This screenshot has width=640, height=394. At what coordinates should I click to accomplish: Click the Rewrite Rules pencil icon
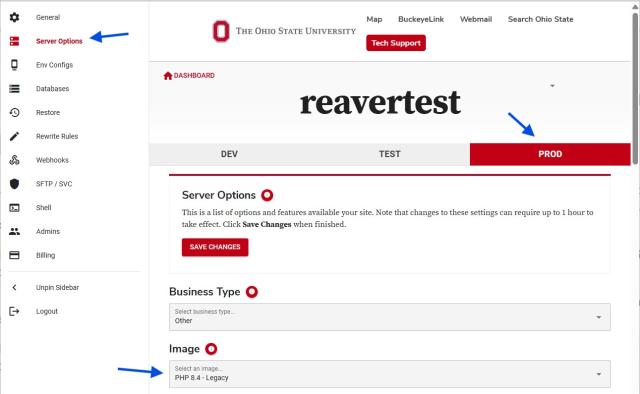14,136
